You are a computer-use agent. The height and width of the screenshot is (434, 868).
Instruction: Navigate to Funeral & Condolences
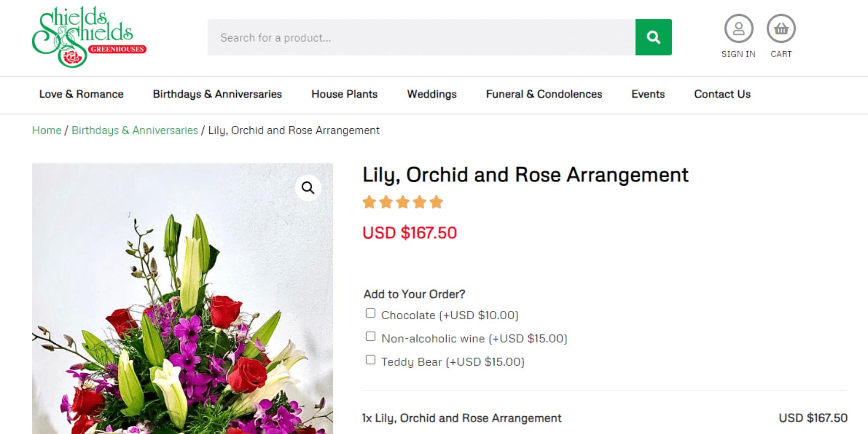point(544,94)
